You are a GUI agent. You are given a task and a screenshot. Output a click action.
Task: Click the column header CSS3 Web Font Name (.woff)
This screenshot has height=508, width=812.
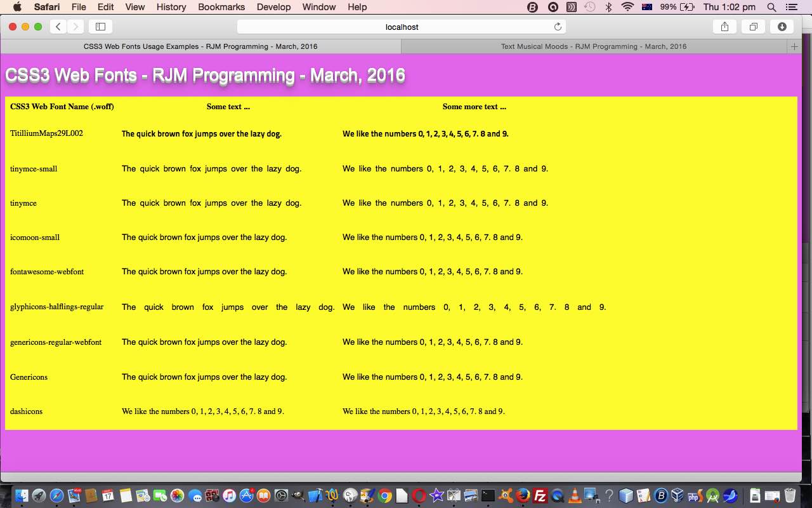pyautogui.click(x=62, y=107)
